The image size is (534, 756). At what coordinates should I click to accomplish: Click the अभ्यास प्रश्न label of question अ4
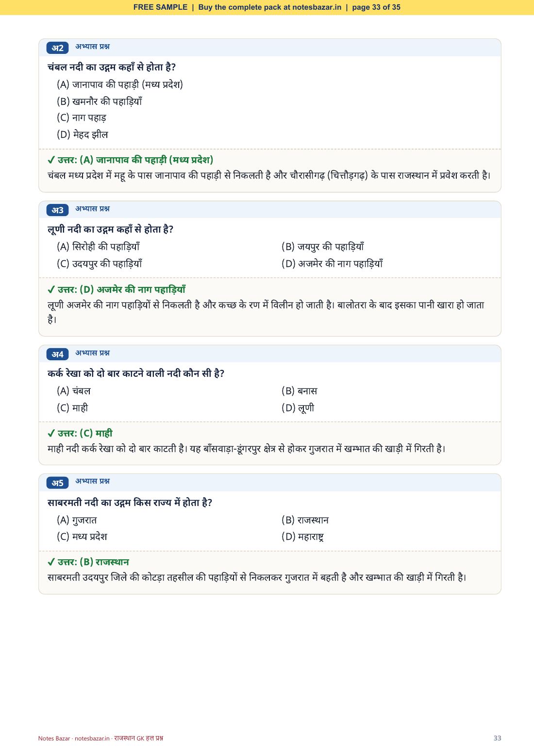coord(92,353)
